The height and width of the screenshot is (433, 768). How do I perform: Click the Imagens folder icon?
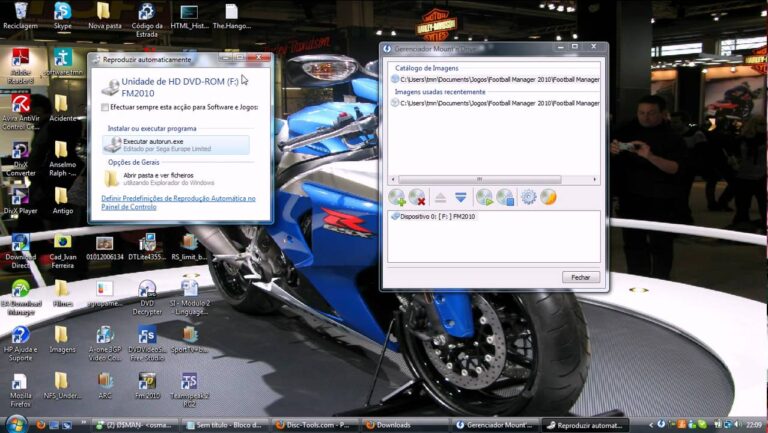point(63,339)
